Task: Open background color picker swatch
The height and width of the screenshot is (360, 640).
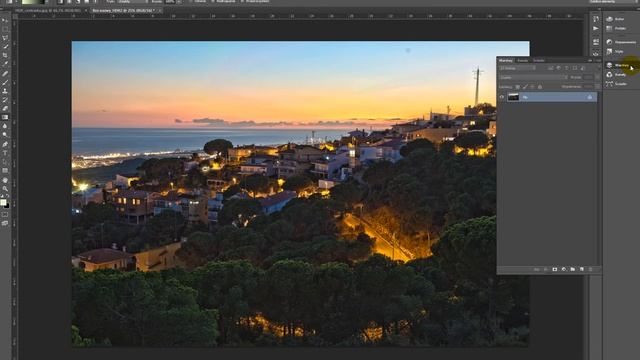Action: click(7, 206)
